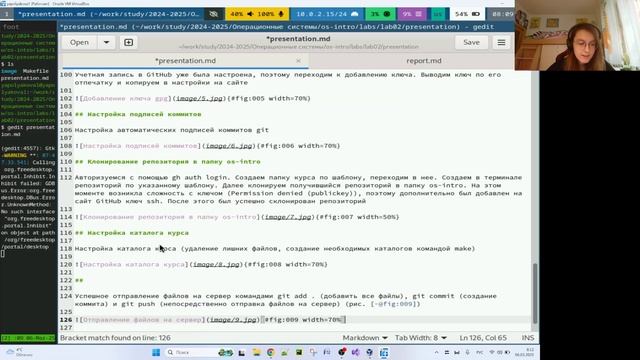The image size is (640, 360).
Task: Open the Windows Start menu
Action: (x=156, y=352)
